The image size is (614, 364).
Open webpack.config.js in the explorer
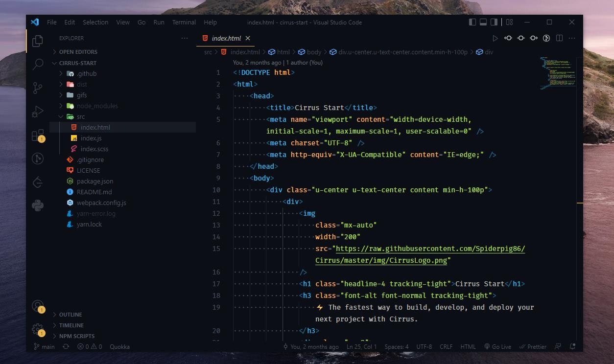tap(123, 203)
